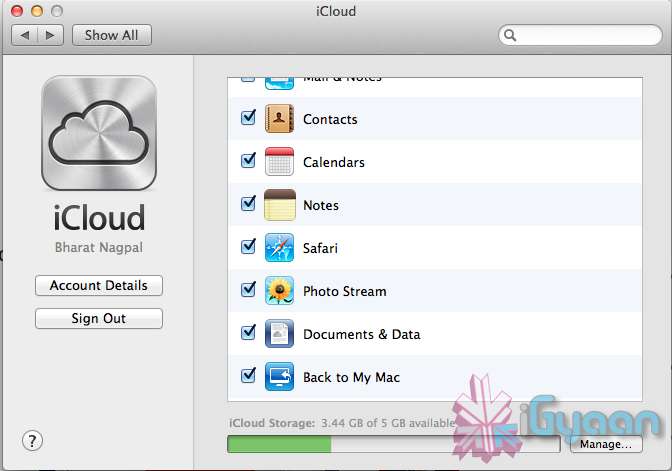Click the Photo Stream sunflower icon

pyautogui.click(x=279, y=291)
